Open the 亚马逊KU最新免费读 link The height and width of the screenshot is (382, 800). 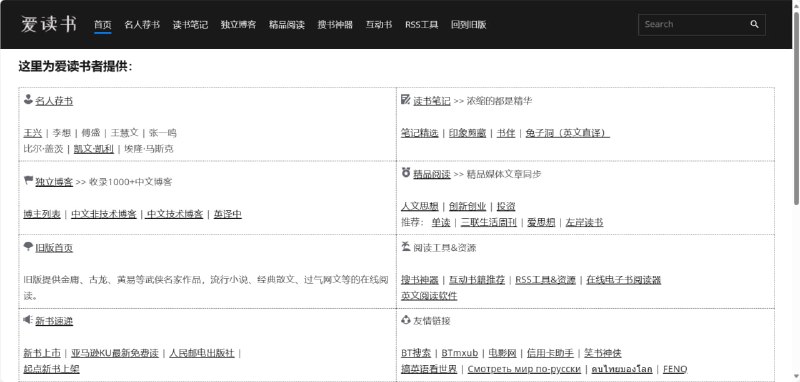coord(115,353)
